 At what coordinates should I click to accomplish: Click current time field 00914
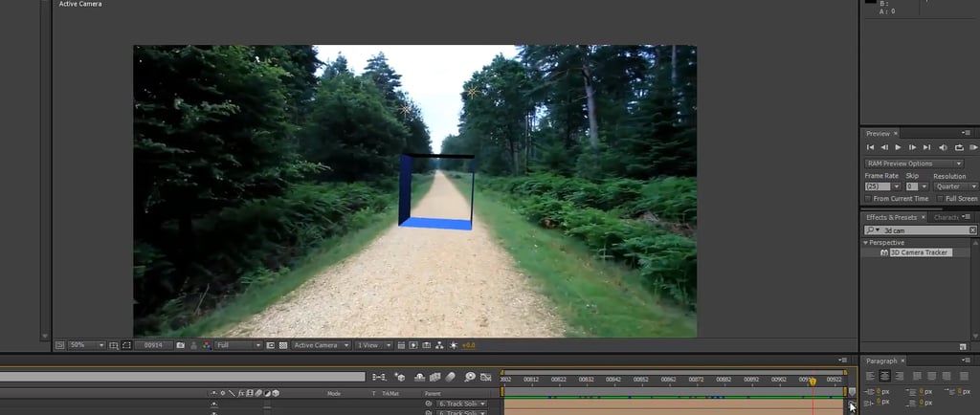tap(154, 345)
